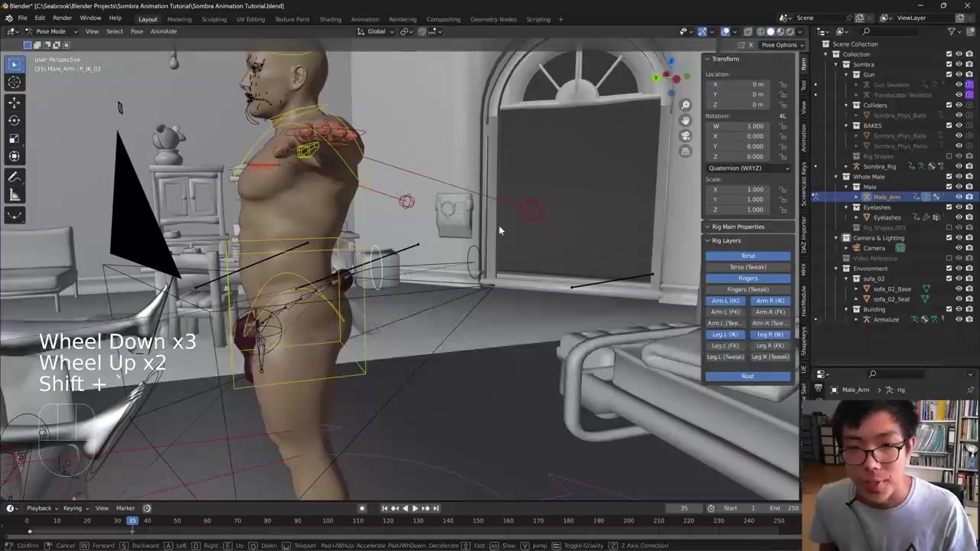Click the Root rig layer button
980x551 pixels.
(747, 377)
